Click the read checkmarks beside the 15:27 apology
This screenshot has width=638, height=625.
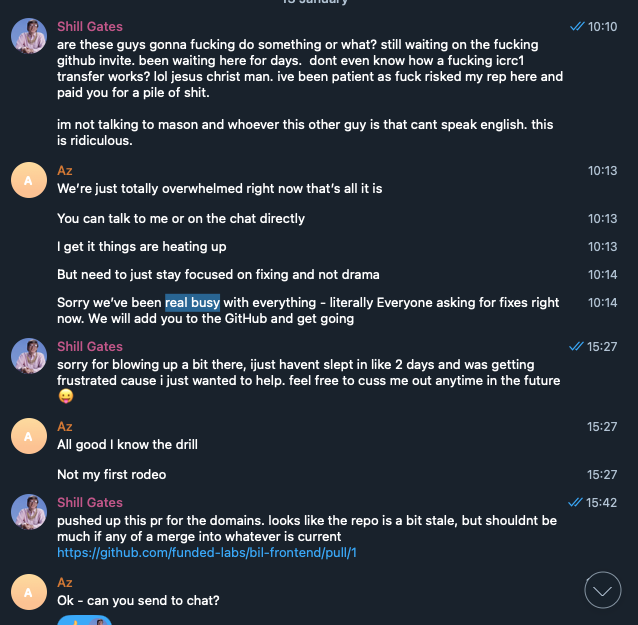pos(576,347)
